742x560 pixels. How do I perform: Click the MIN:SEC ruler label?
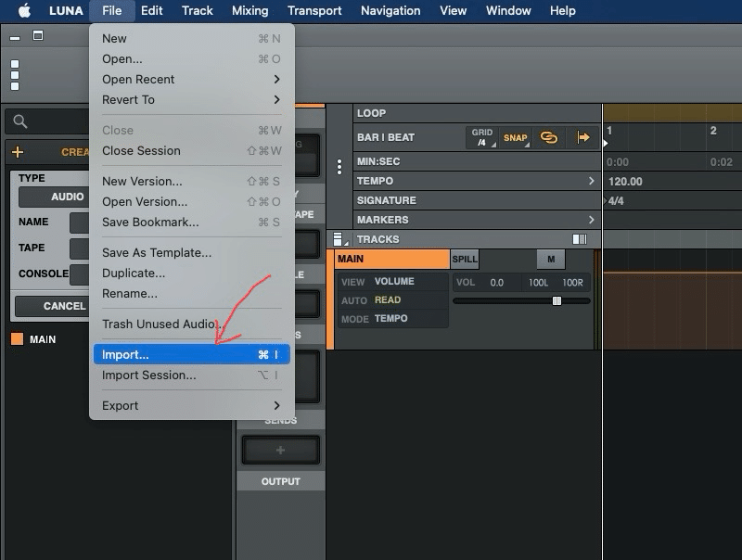pyautogui.click(x=378, y=161)
